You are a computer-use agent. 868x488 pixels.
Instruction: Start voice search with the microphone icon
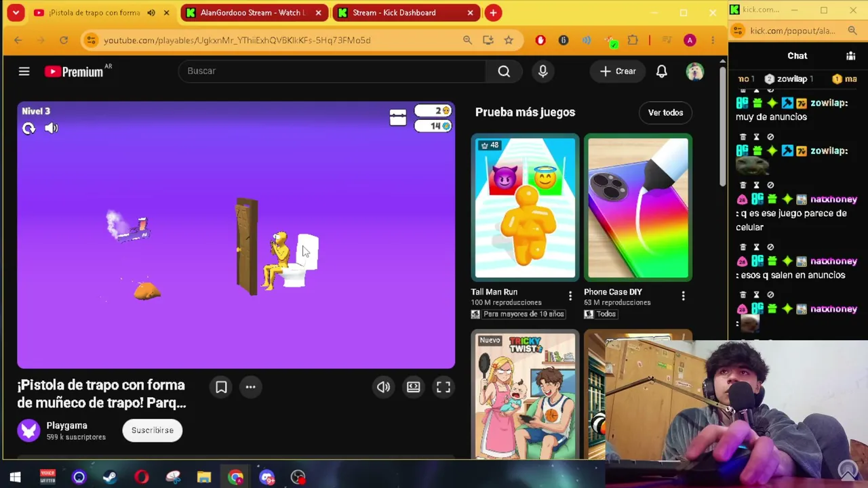[x=542, y=71]
